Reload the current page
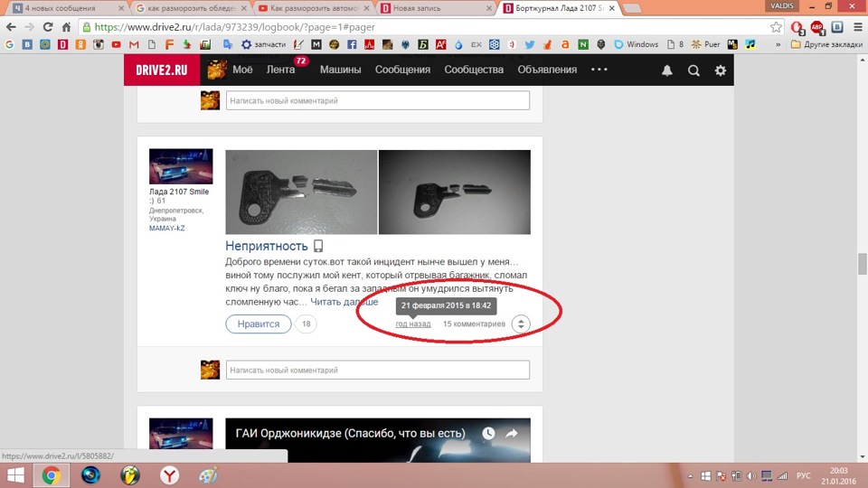 [48, 26]
